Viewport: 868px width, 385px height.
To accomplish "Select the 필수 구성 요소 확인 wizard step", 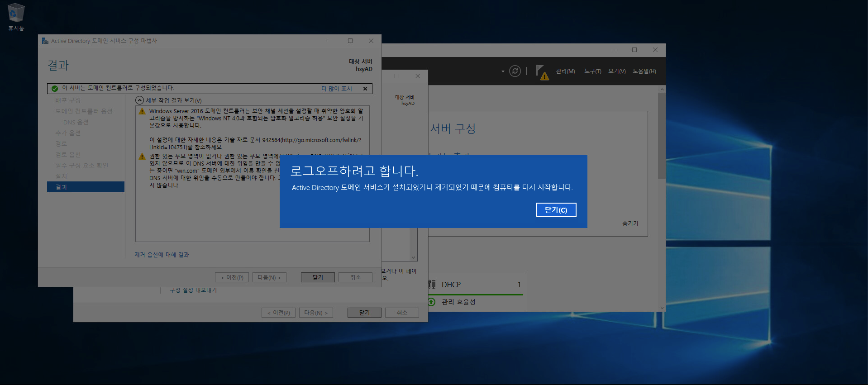I will click(x=81, y=166).
